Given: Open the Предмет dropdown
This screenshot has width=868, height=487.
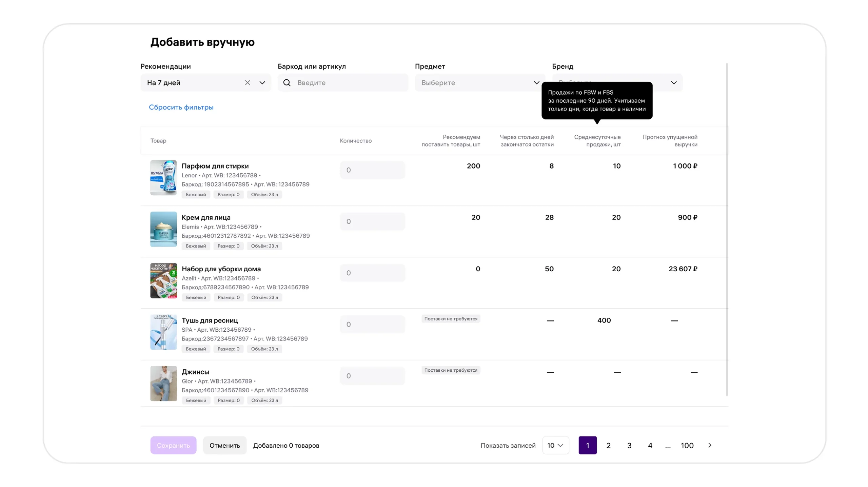Looking at the screenshot, I should [x=480, y=82].
